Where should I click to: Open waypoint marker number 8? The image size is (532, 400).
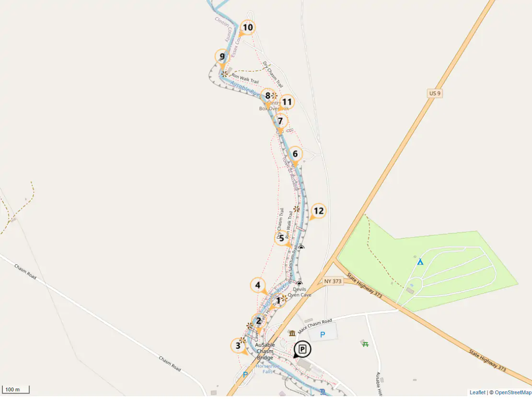pos(268,96)
